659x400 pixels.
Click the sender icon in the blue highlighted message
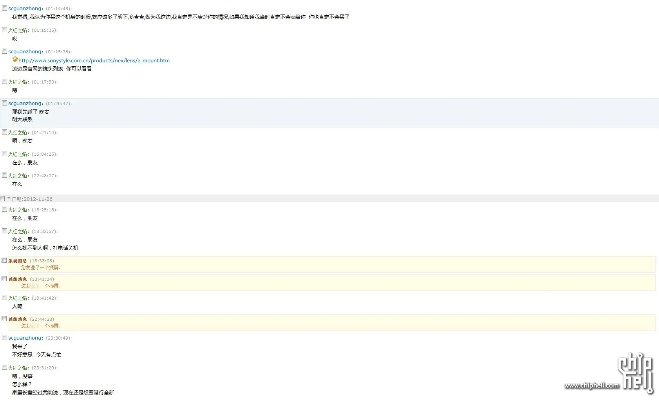tap(4, 102)
